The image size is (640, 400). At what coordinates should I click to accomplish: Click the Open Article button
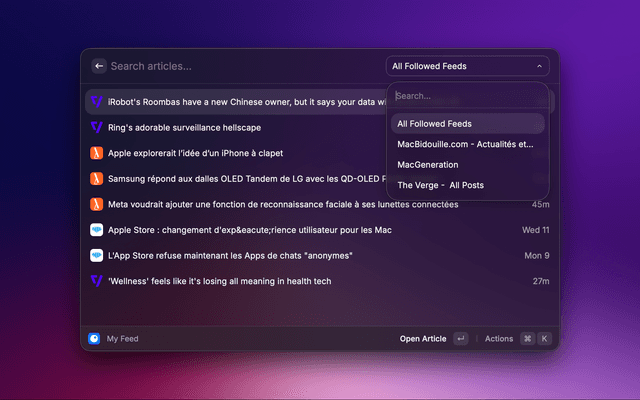[423, 339]
